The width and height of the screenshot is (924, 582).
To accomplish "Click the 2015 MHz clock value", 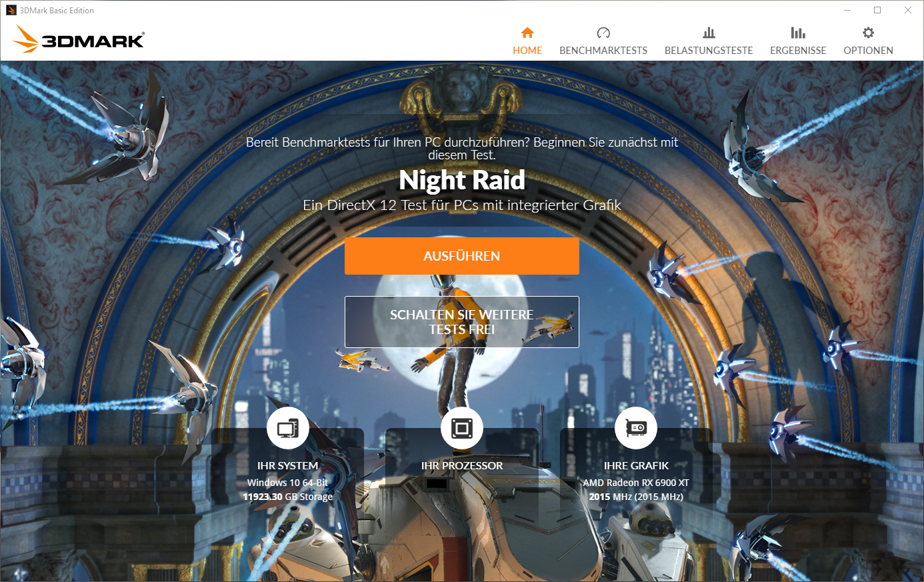I will pyautogui.click(x=636, y=497).
